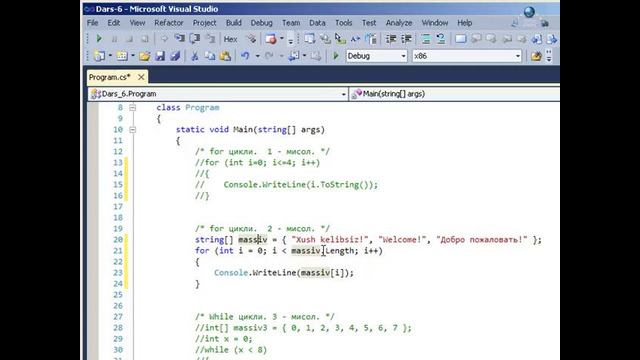Click the Step Out icon

point(210,39)
